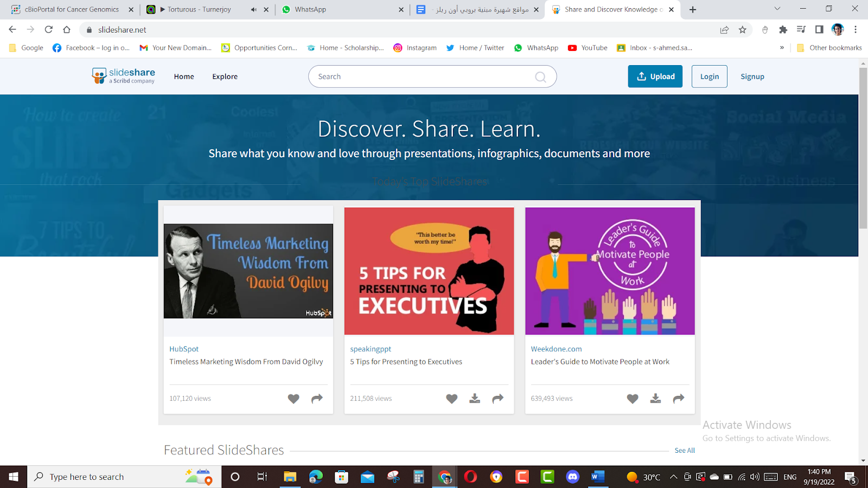Open the Chrome extensions puzzle icon

[x=783, y=30]
